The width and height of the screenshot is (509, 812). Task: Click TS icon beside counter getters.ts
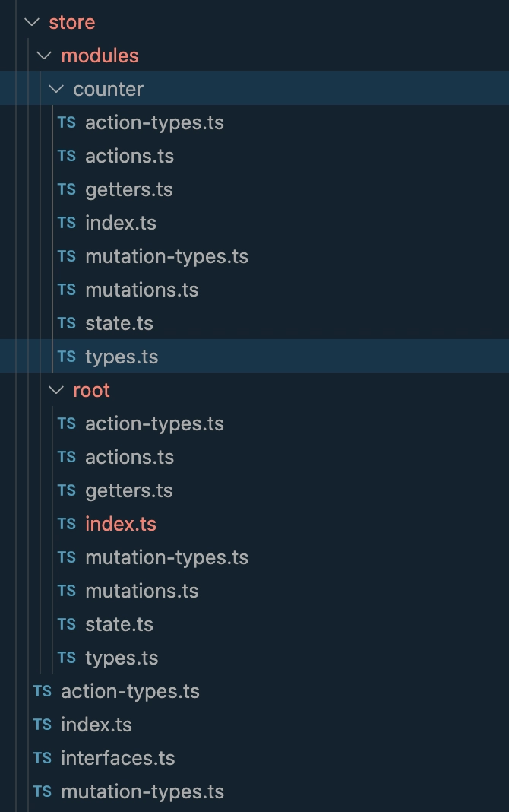tap(67, 189)
